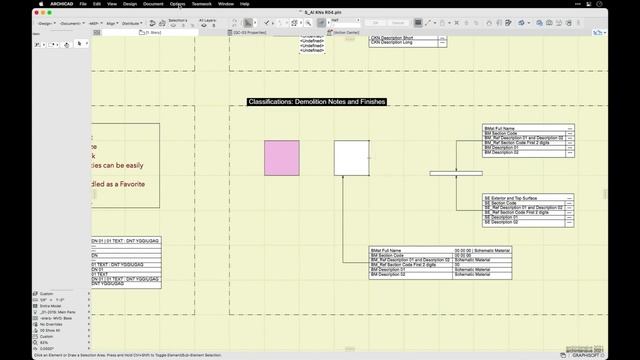Click the 'BMat Full Name' row in top-right table
The image size is (640, 360).
point(528,129)
